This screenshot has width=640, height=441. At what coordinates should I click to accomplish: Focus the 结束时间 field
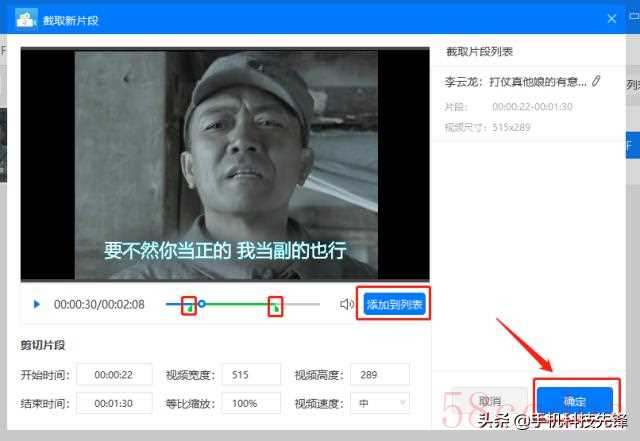[114, 403]
